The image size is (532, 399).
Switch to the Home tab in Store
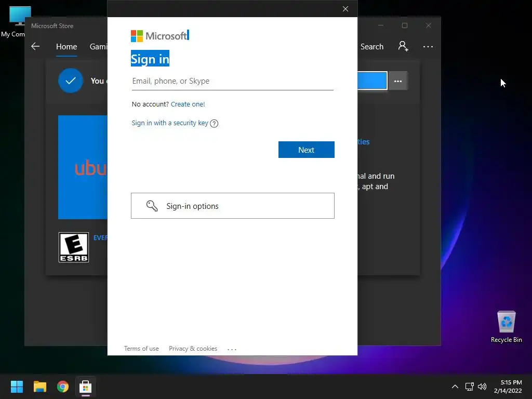66,46
